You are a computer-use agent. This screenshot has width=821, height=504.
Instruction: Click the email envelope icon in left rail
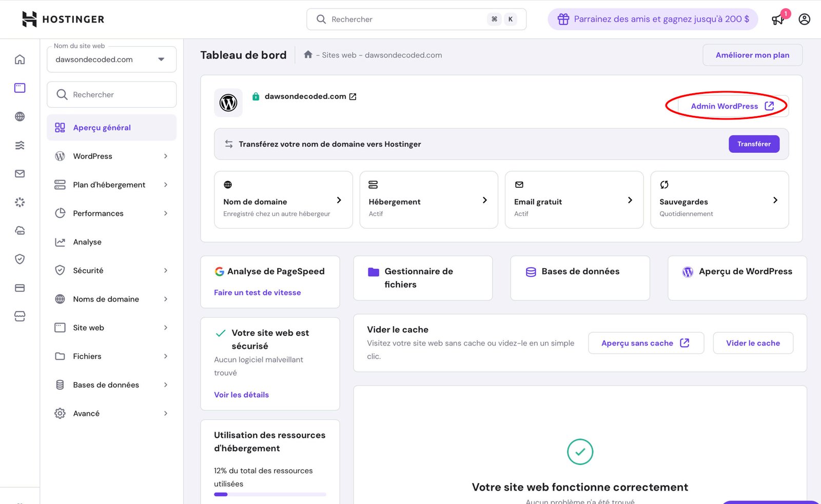pos(19,174)
